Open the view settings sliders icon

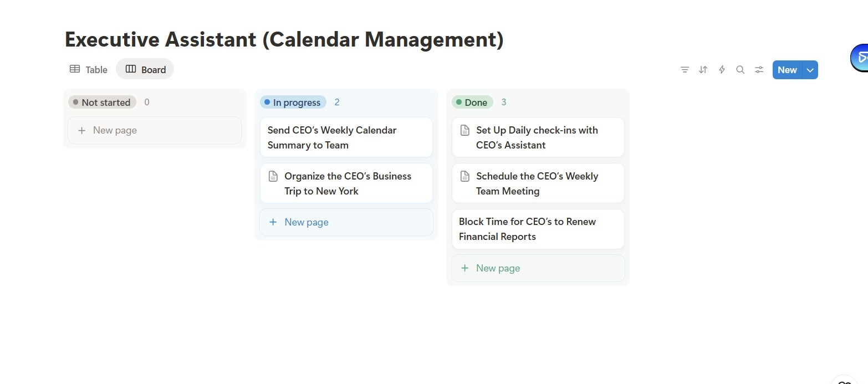pos(759,70)
